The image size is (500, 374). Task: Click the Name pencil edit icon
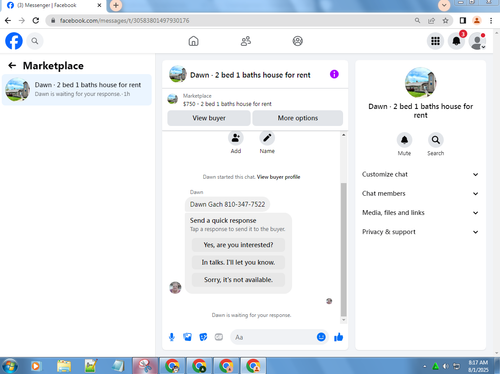(x=267, y=138)
